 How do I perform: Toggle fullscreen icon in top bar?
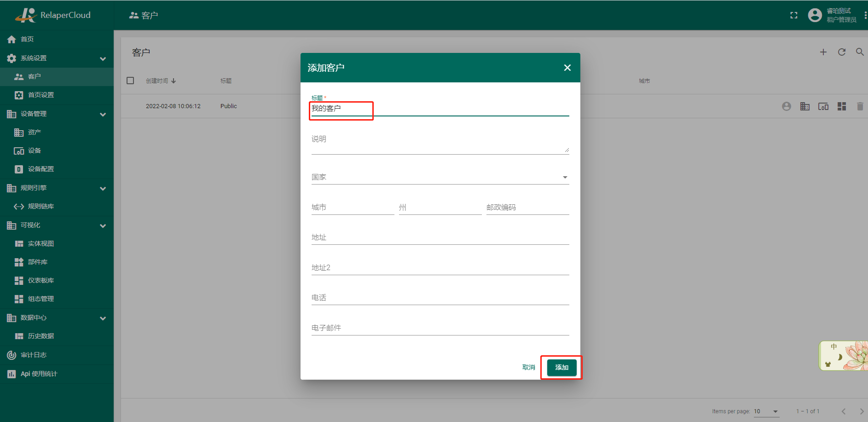coord(794,15)
